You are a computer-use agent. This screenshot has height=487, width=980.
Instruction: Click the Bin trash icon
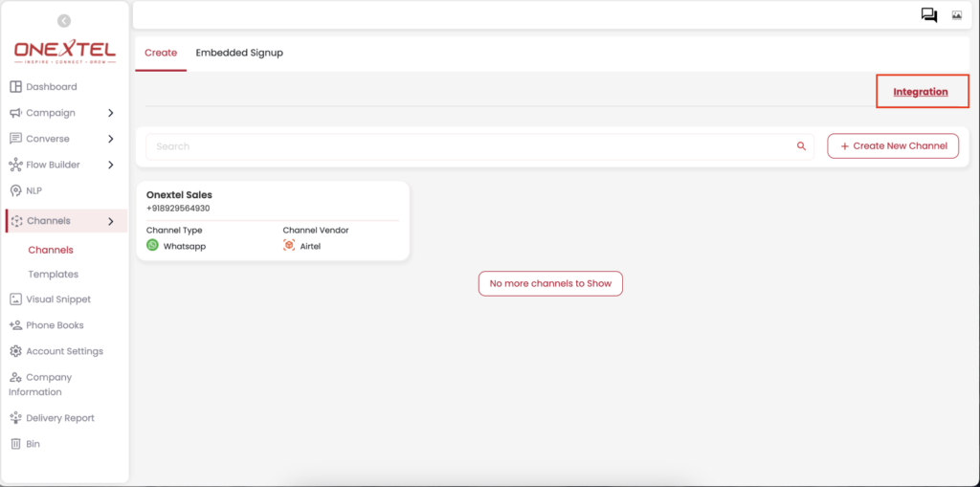point(15,444)
